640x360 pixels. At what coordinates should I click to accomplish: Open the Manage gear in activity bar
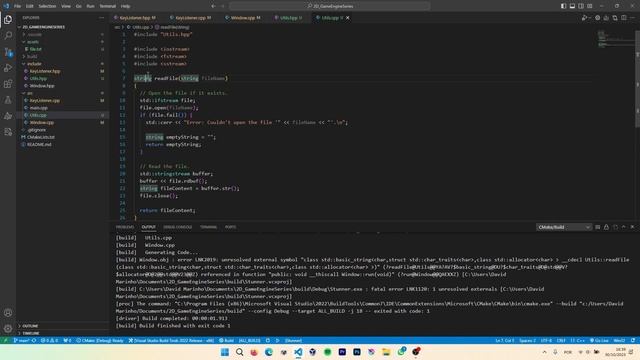[x=8, y=328]
